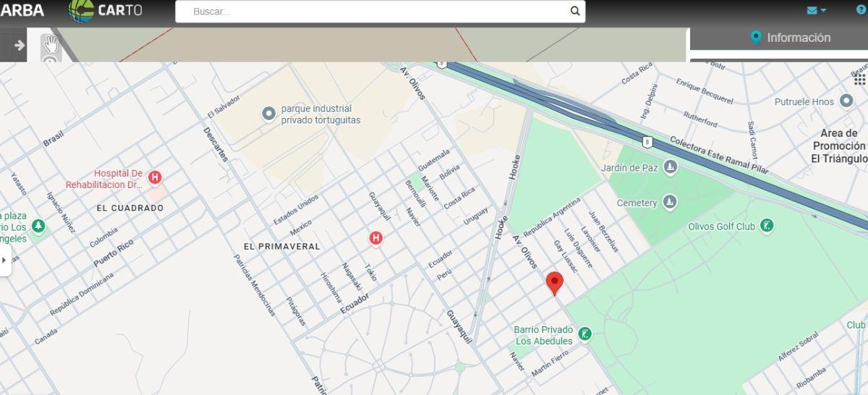Click 'República Dominicana' street label
The height and width of the screenshot is (395, 868).
click(x=82, y=294)
